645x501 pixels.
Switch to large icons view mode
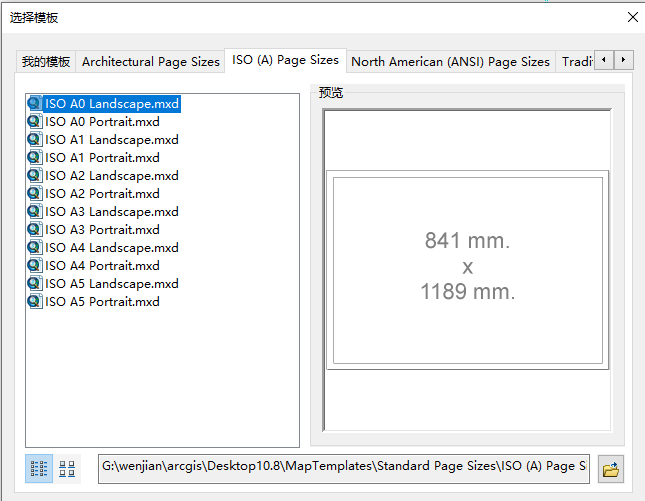tap(67, 469)
